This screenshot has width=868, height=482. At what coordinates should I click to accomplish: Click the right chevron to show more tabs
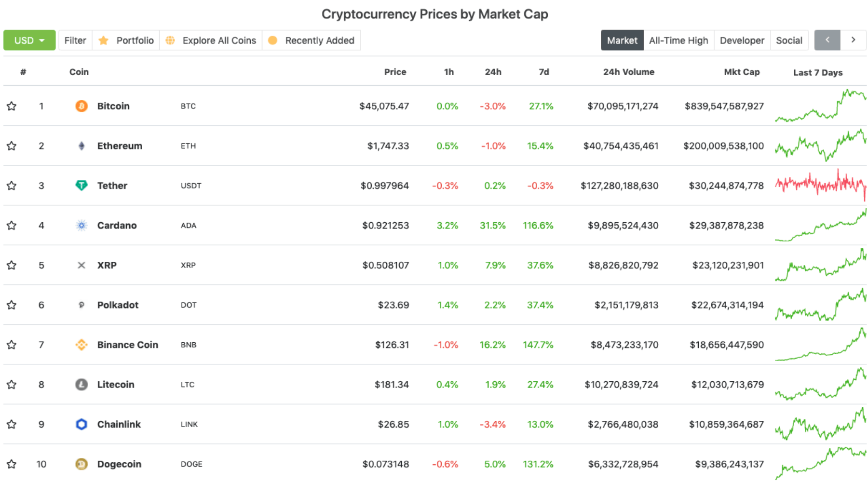853,40
